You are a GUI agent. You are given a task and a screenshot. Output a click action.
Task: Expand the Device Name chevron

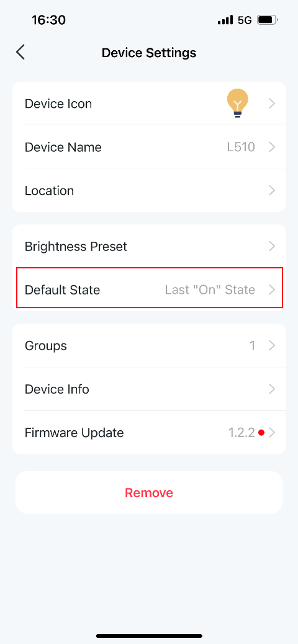[x=272, y=147]
